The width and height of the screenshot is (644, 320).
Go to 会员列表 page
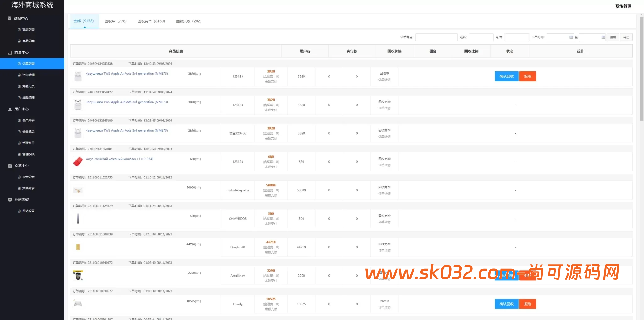tap(28, 120)
